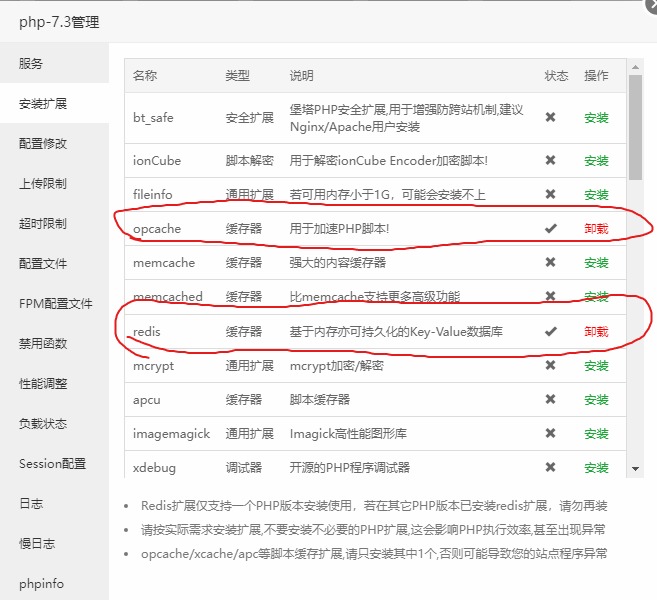
Task: Click the opcache/xcache/apc note line
Action: pos(374,554)
